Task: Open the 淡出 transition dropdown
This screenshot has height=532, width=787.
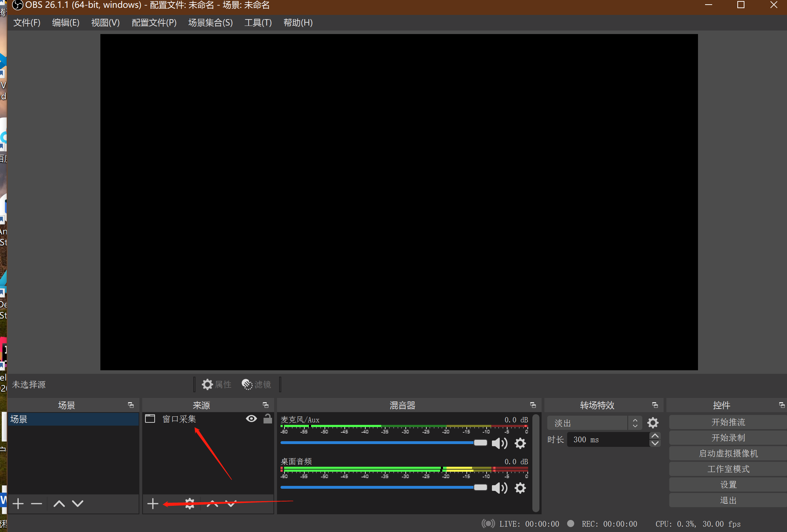Action: pos(594,423)
